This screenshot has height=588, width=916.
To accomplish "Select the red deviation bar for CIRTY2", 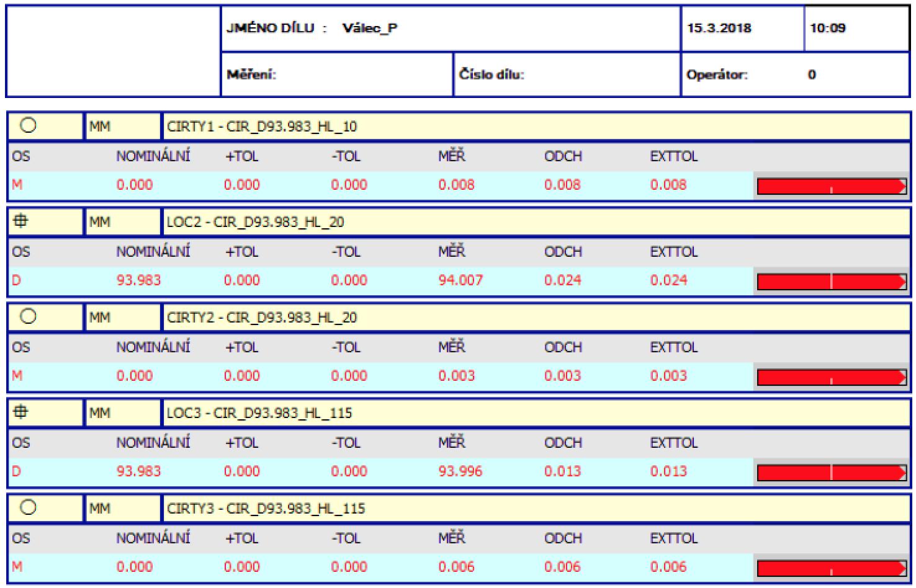I will [x=831, y=377].
